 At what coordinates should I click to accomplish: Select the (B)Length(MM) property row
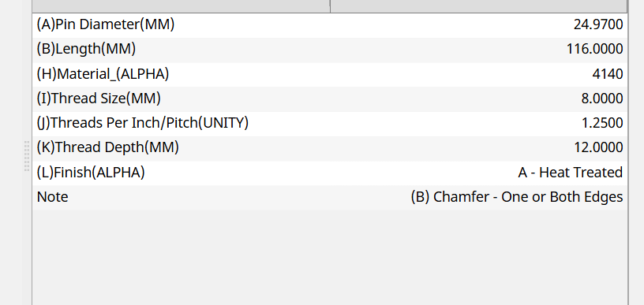point(330,49)
